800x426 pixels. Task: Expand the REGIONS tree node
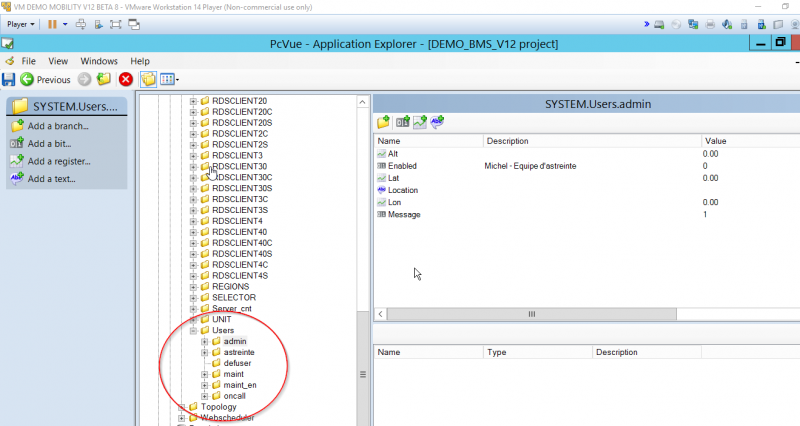pyautogui.click(x=193, y=287)
